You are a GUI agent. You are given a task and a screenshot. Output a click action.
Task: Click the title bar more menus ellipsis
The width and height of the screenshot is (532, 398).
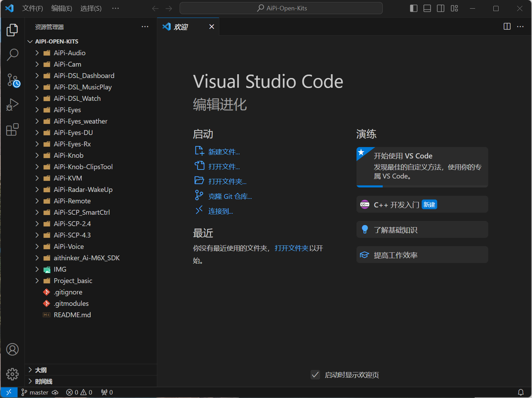116,8
